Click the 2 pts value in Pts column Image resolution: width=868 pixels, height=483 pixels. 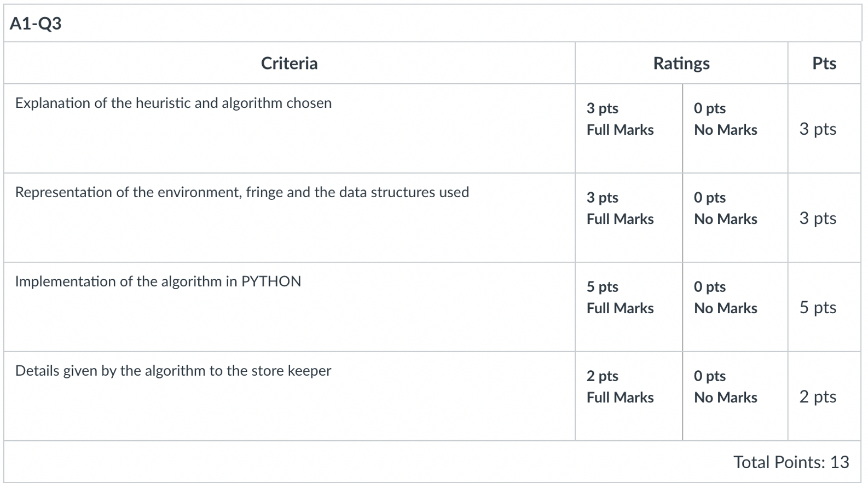(818, 397)
